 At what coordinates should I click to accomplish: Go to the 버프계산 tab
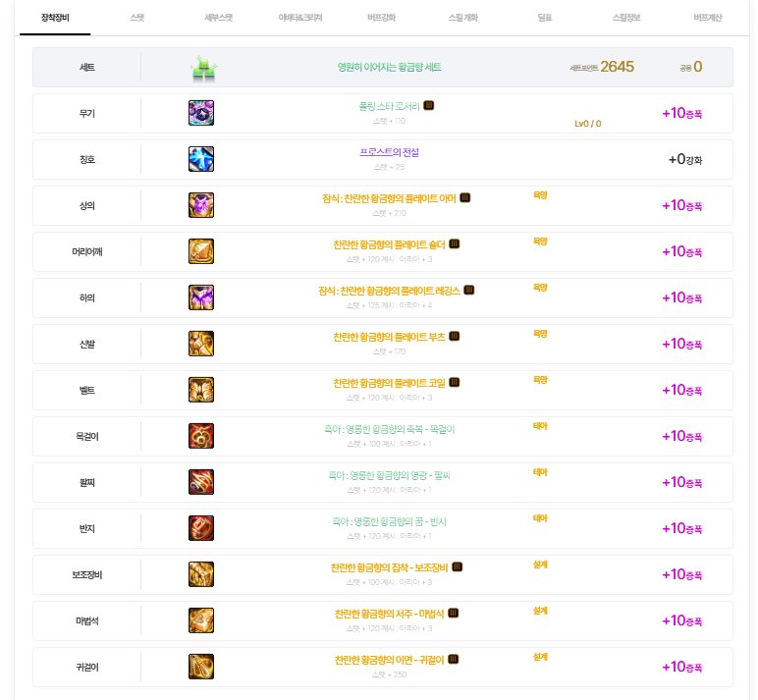[707, 19]
